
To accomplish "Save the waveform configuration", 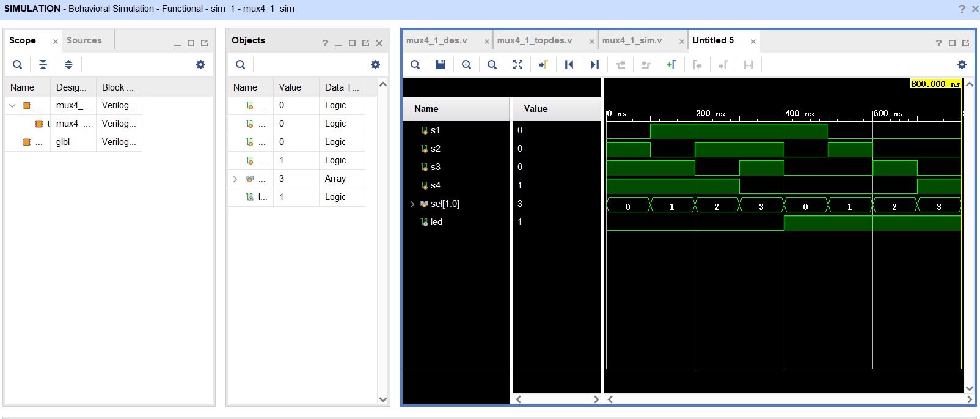I will coord(441,64).
